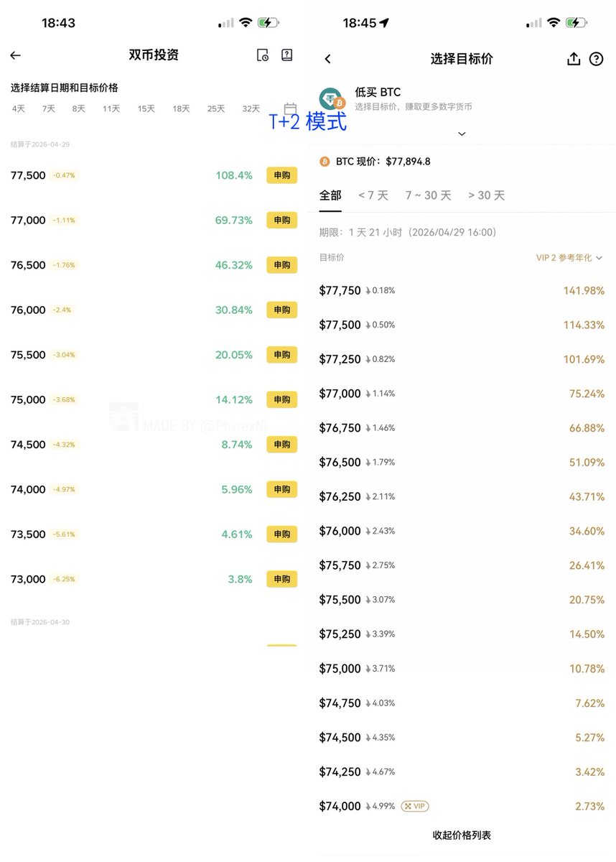The image size is (616, 862).
Task: Tap the back arrow on 双币投资 screen
Action: (x=15, y=55)
